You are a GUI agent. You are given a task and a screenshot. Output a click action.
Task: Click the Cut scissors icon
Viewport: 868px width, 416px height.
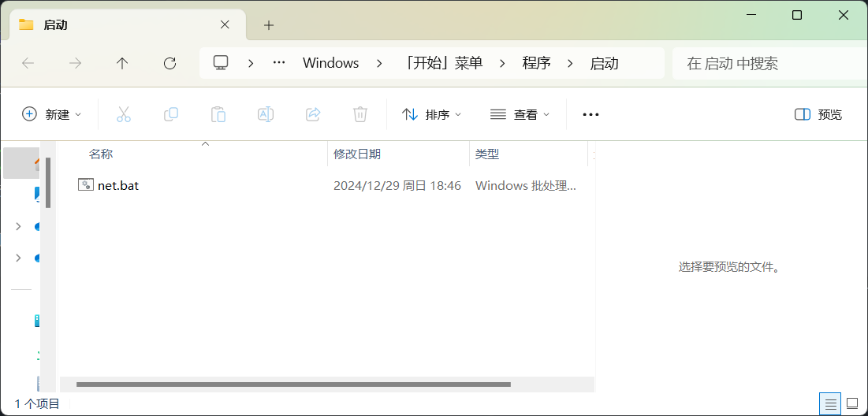tap(124, 114)
